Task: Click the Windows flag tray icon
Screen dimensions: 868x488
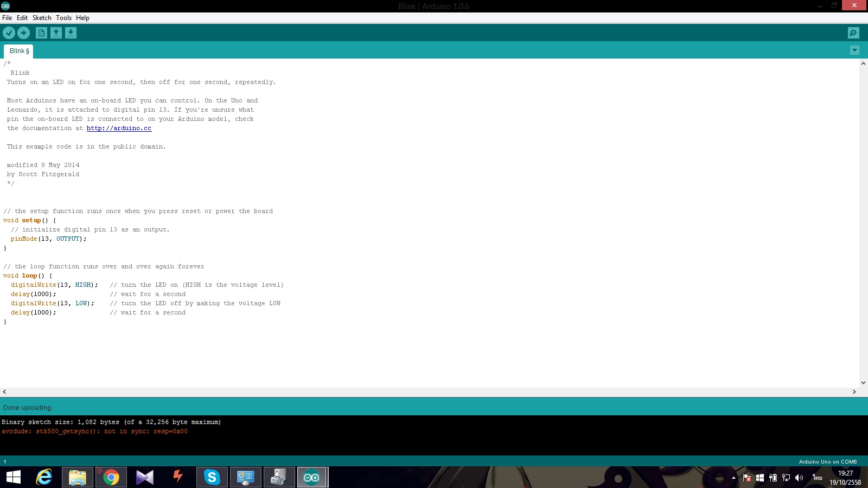Action: [x=760, y=478]
